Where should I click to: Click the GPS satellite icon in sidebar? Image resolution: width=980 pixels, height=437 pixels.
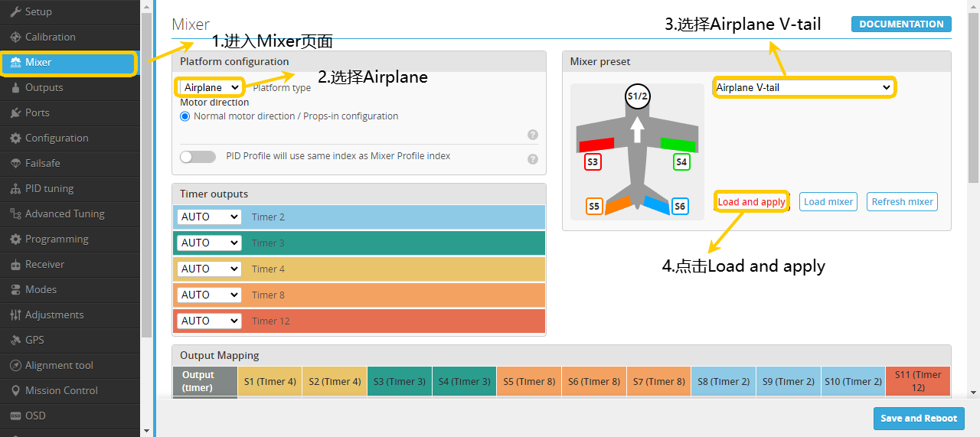click(15, 340)
